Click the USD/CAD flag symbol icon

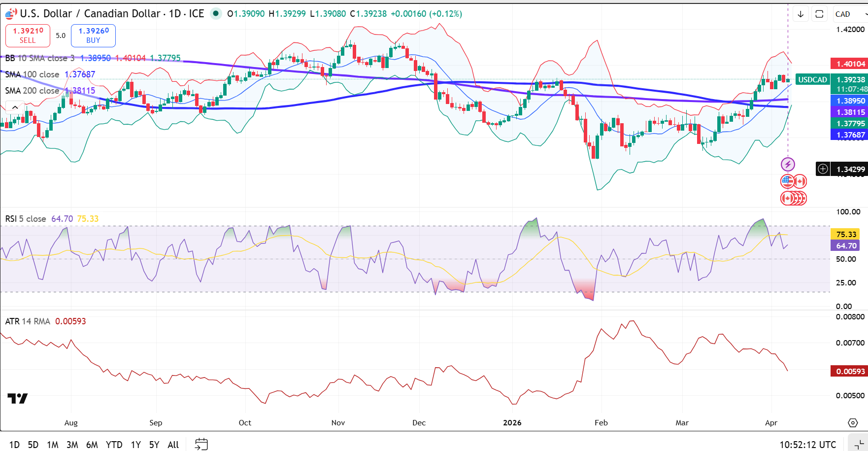tap(11, 13)
